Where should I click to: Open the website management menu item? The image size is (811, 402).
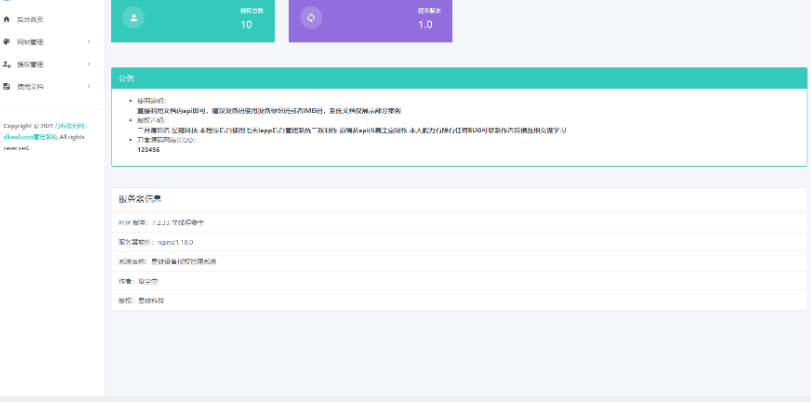click(30, 42)
